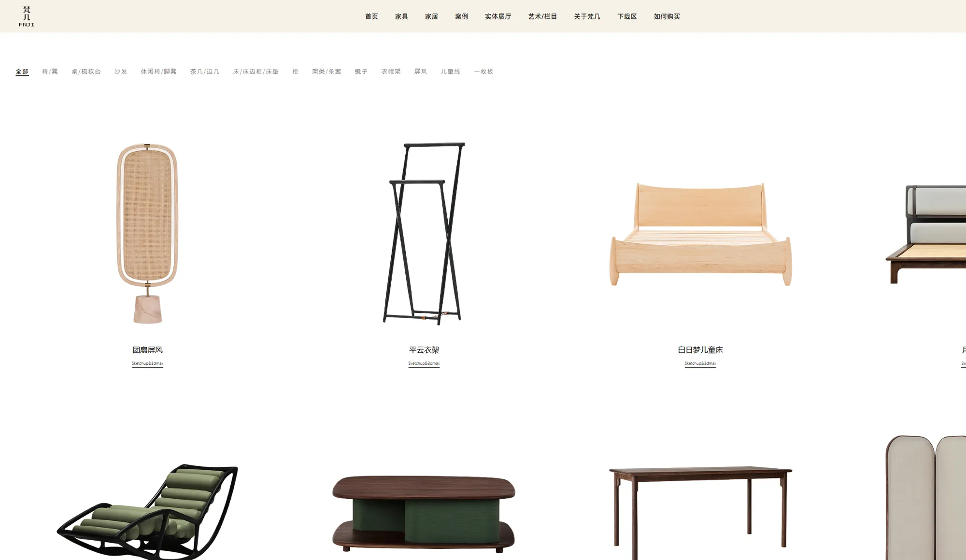Select the 屏风 category filter

(421, 71)
